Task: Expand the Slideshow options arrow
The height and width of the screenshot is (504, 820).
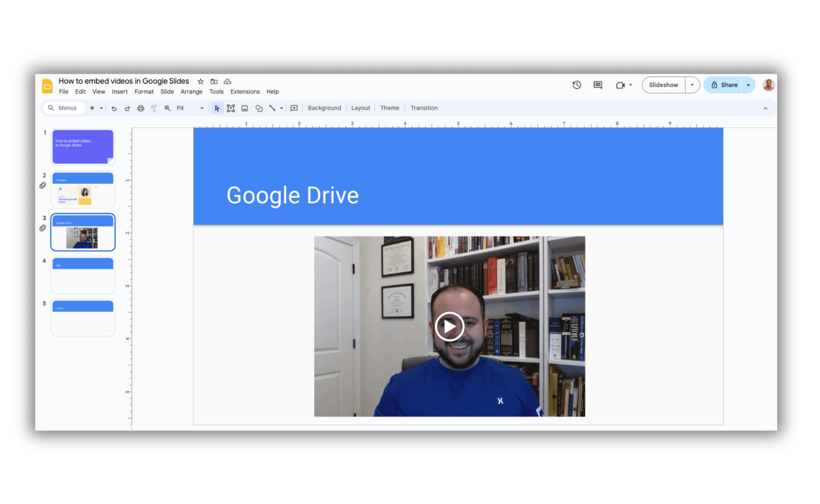Action: (692, 85)
